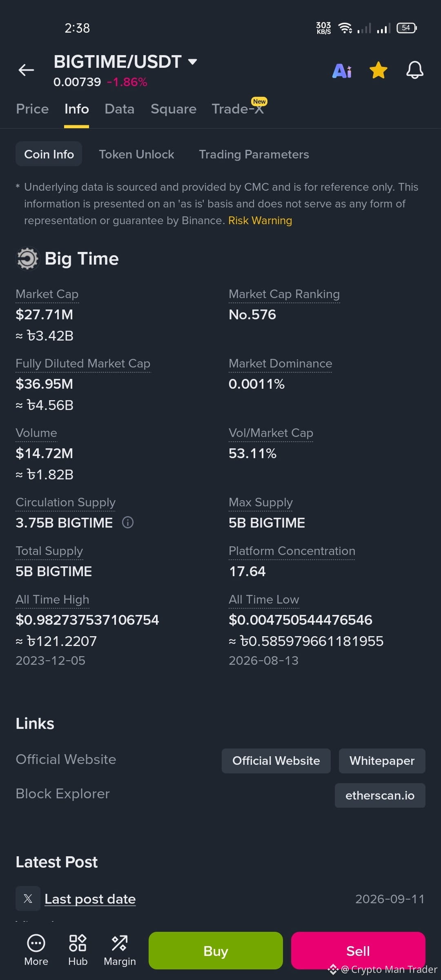
Task: Tap the green Buy button
Action: 216,951
